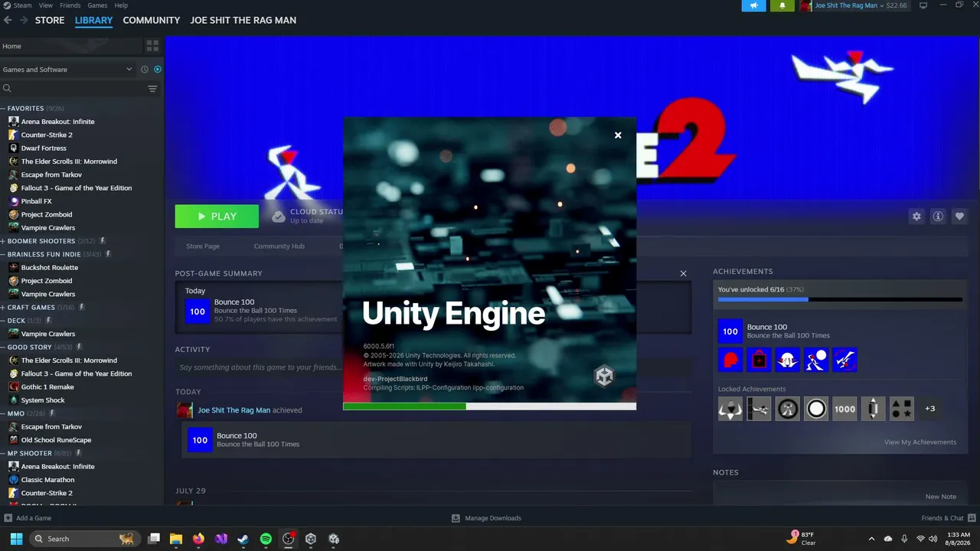
Task: Click the Unity splash loading progress bar
Action: [489, 406]
